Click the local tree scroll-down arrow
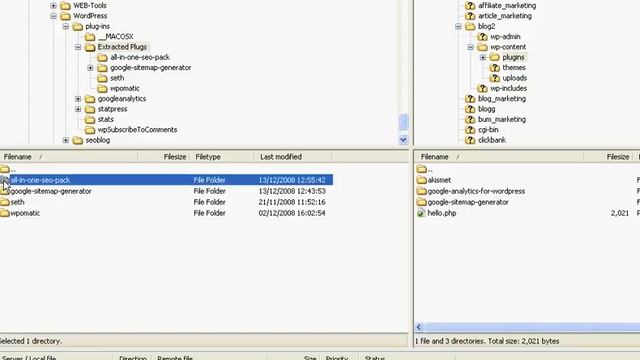Screen dimensions: 640x360 coord(403,140)
